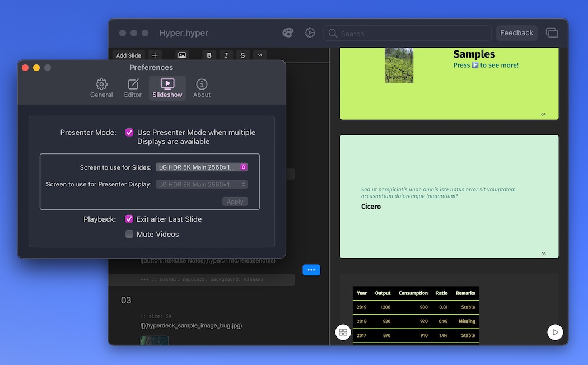Screen dimensions: 588x365
Task: Click the image thumbnail under the hyperdeck_sample_image_bug.jpg line
Action: click(155, 340)
